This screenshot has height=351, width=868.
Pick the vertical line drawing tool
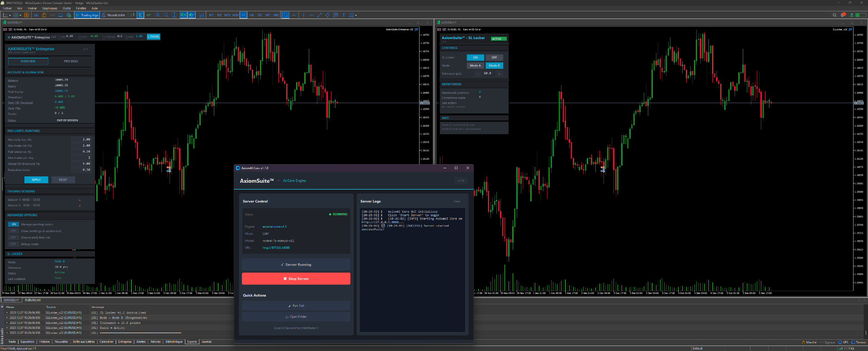click(x=303, y=15)
